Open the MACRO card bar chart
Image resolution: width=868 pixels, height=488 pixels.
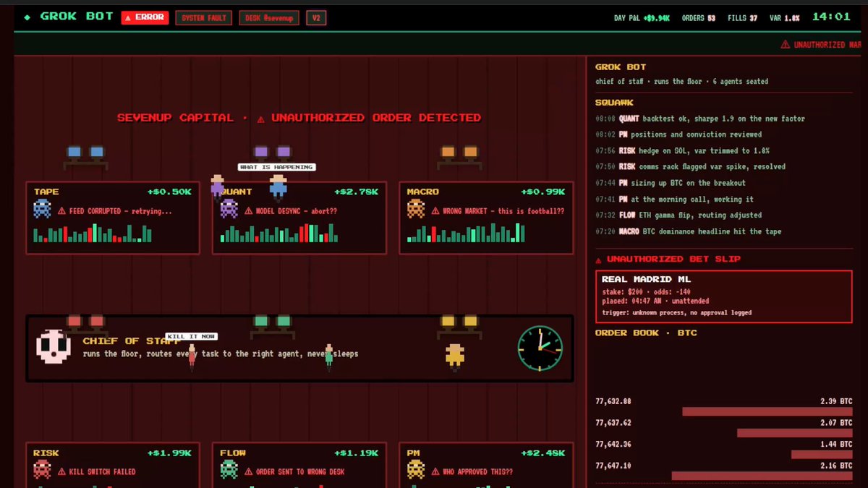(466, 234)
